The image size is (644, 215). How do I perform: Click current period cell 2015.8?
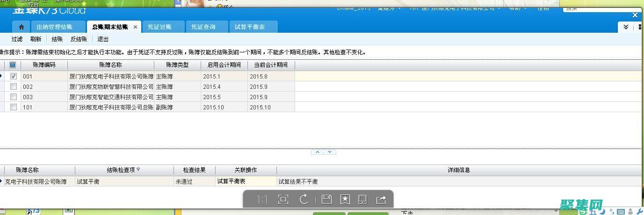coord(271,76)
